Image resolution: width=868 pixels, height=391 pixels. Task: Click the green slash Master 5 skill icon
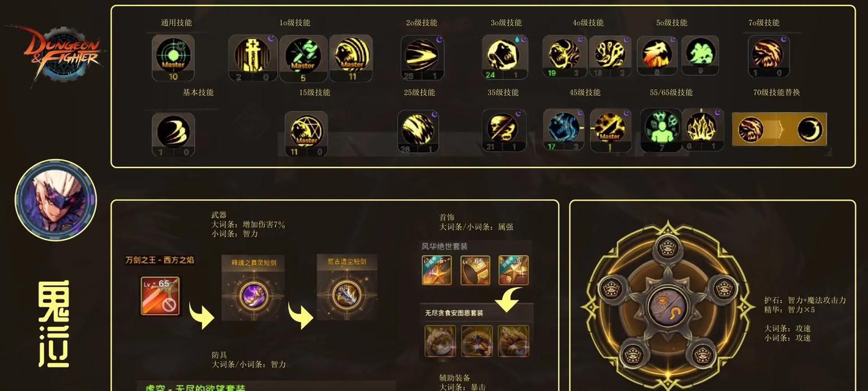coord(303,57)
